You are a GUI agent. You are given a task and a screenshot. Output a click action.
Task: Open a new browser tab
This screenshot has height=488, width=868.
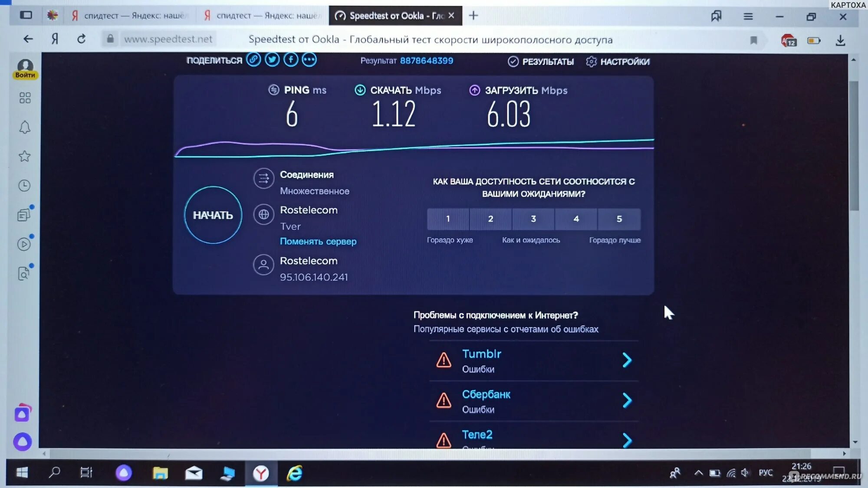[x=473, y=16]
